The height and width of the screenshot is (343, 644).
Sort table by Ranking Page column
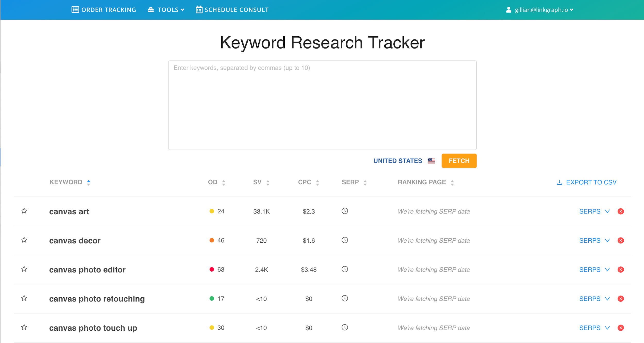click(x=426, y=182)
